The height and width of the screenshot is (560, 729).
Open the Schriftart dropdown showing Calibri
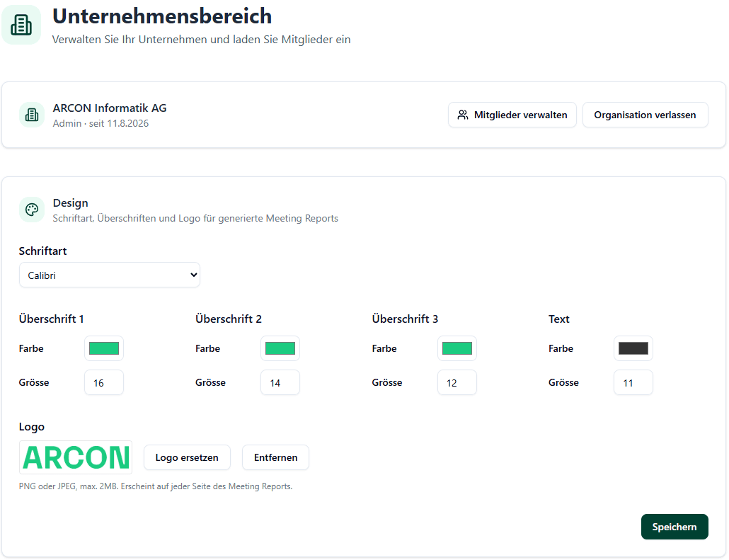point(109,275)
